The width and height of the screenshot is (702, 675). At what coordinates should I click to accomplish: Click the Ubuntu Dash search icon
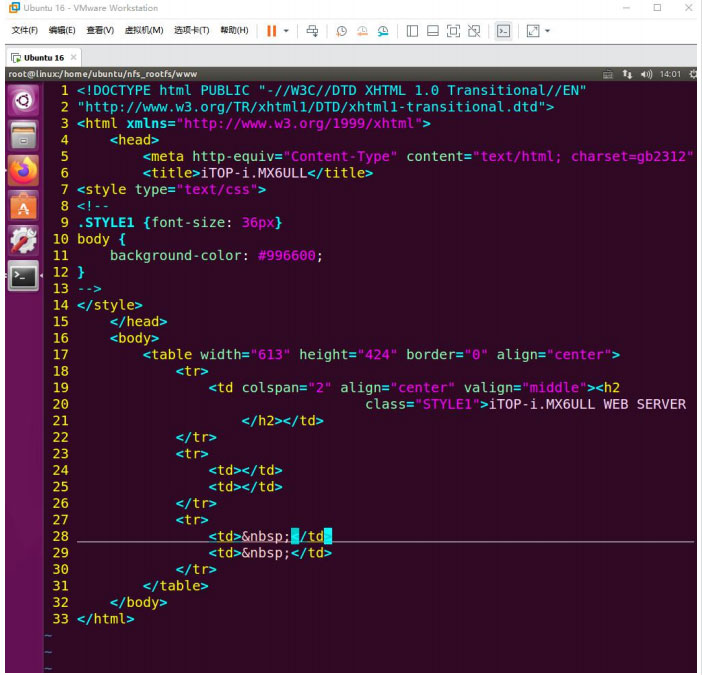coord(24,100)
